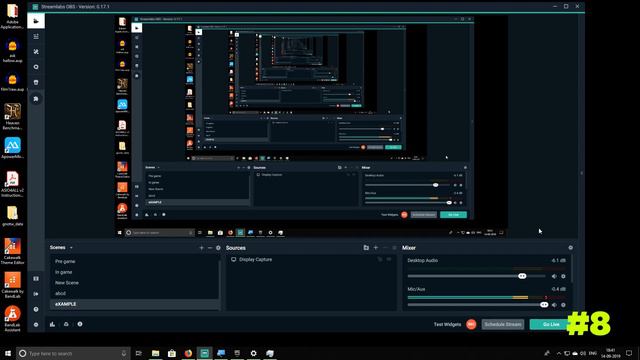This screenshot has width=640, height=360.
Task: Select the In game scene
Action: (x=134, y=272)
